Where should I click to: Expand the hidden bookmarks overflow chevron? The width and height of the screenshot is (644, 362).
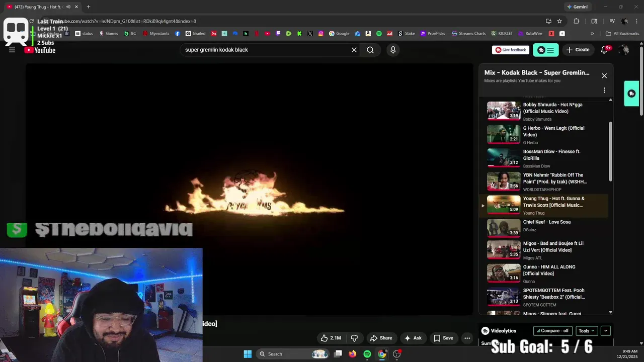(x=592, y=34)
